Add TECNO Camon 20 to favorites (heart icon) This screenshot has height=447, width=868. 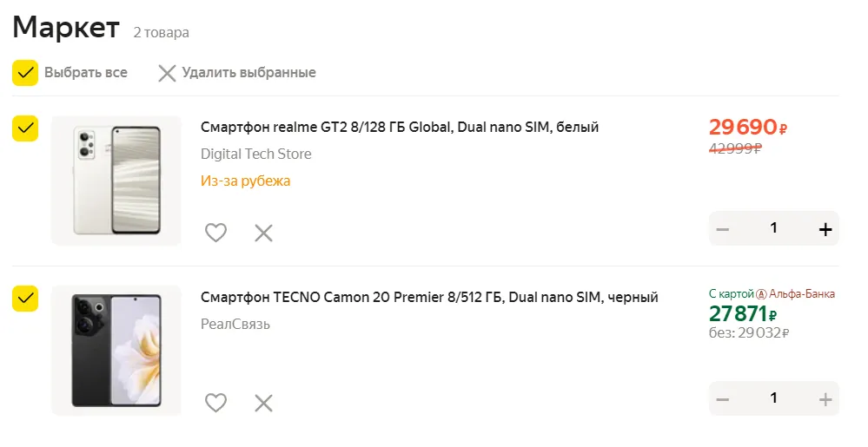215,403
